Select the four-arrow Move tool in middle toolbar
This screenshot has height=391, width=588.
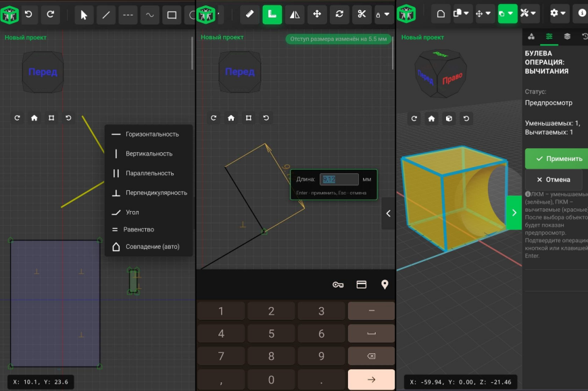point(317,15)
